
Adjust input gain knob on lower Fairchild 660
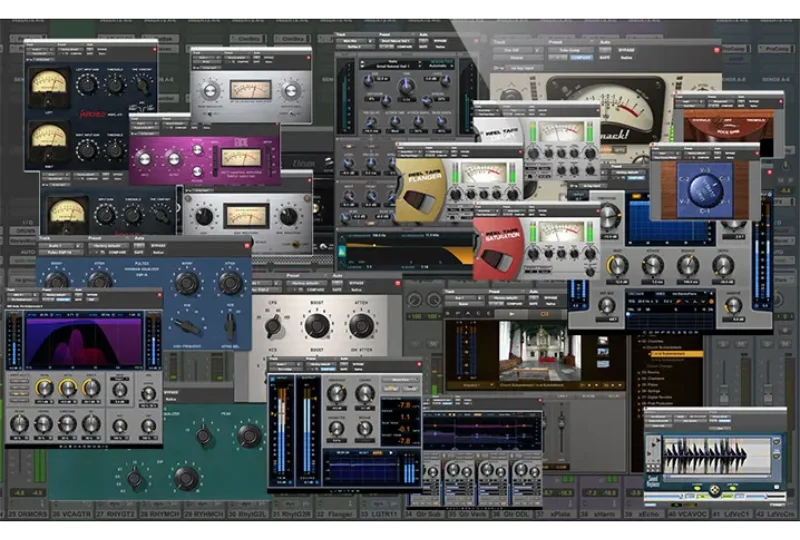(106, 215)
